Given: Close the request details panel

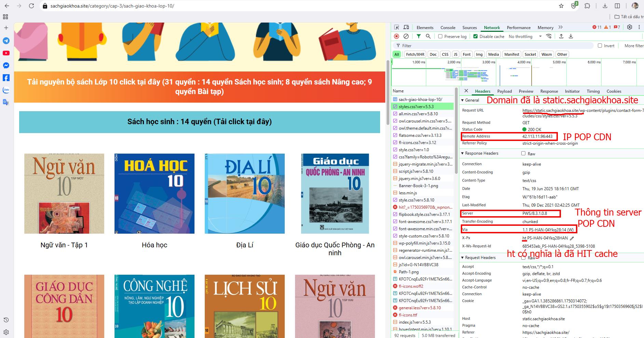Looking at the screenshot, I should [466, 91].
